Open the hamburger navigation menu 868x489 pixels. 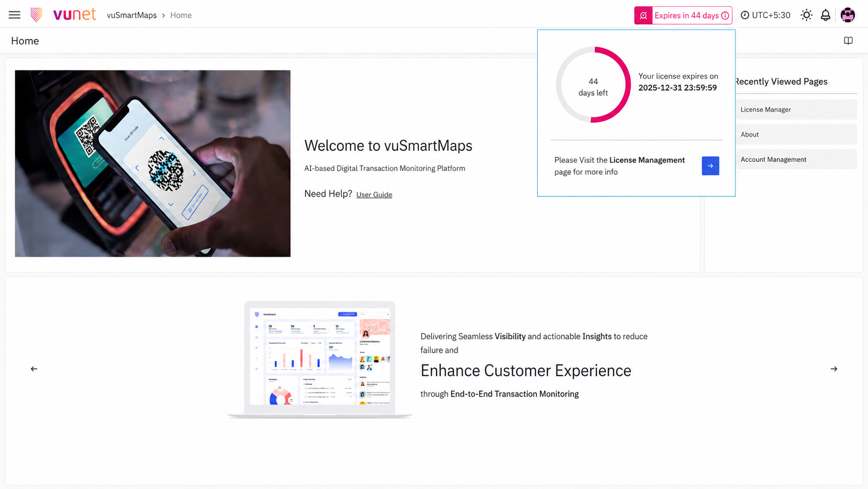(15, 15)
